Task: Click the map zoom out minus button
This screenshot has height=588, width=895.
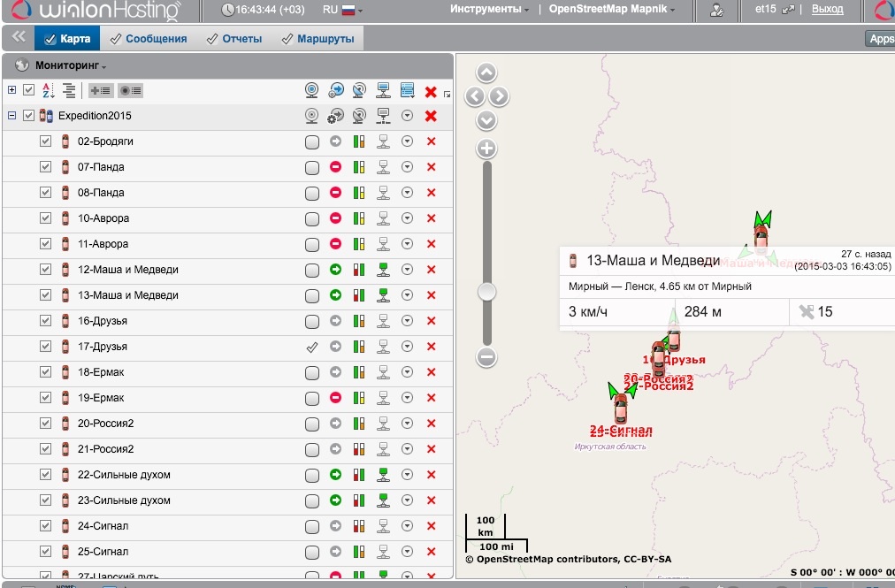Action: click(x=486, y=357)
